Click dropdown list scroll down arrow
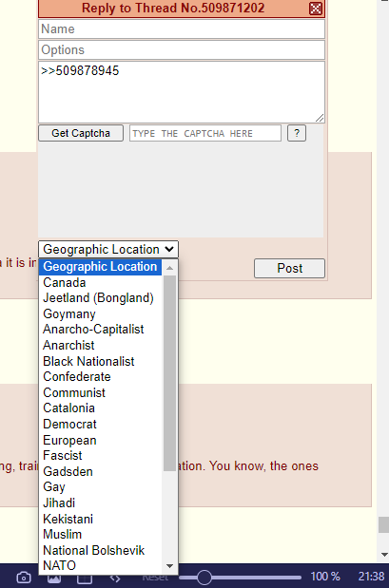This screenshot has height=588, width=389. (169, 566)
